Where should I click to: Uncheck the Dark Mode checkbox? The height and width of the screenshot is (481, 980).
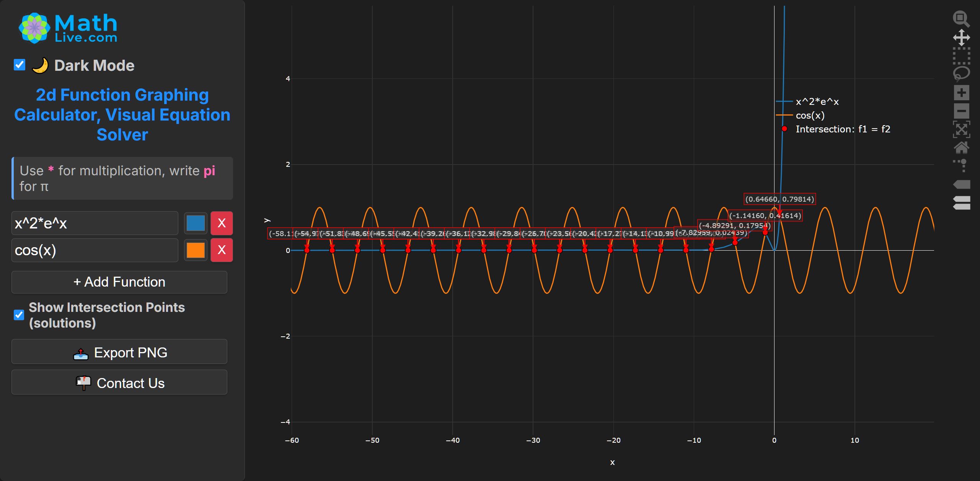click(x=20, y=65)
